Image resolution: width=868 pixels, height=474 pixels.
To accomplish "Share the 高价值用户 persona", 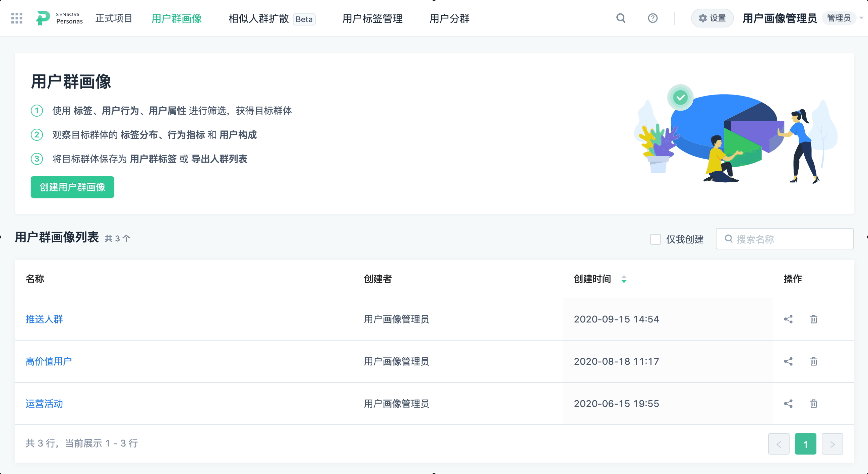I will (788, 361).
